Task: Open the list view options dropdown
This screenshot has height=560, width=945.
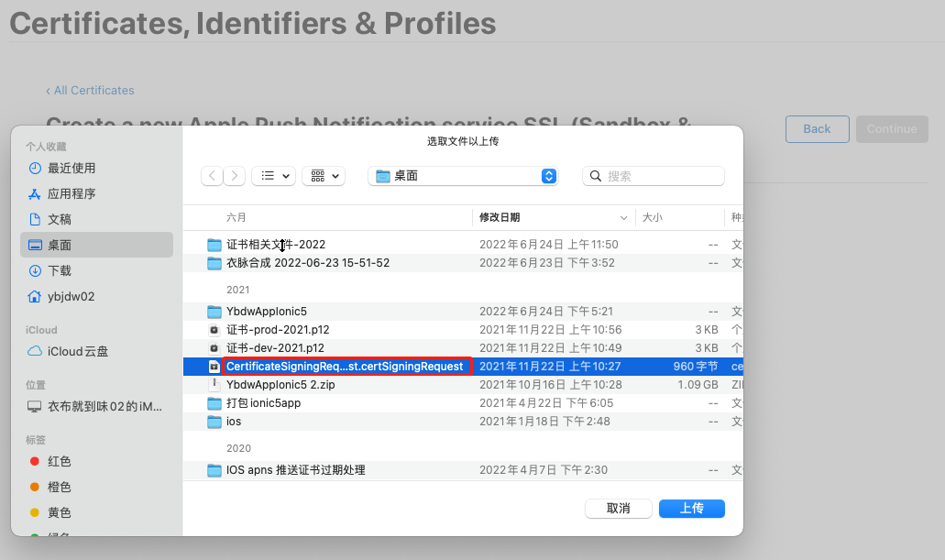Action: 273,176
